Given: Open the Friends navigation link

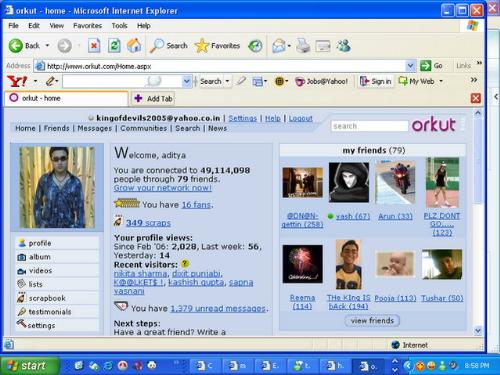Looking at the screenshot, I should (57, 128).
